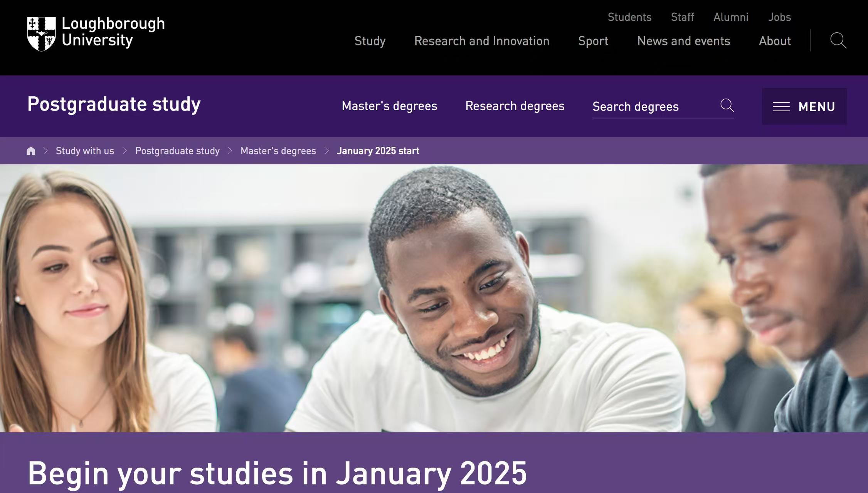Open site search magnifier in top header
Screen dimensions: 868x493
(838, 40)
